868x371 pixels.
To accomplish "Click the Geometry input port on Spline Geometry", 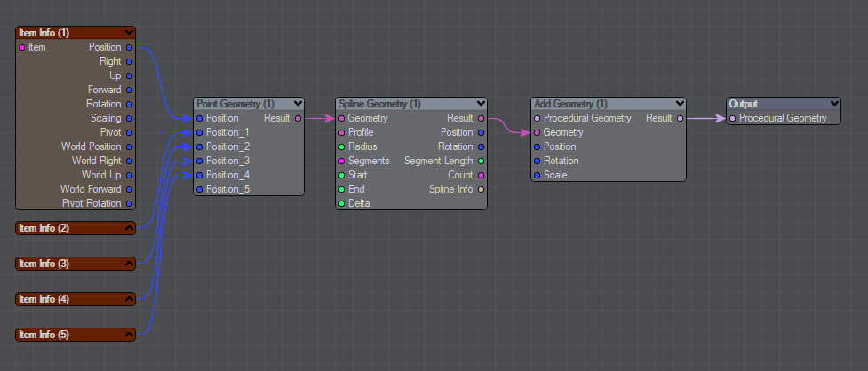I will (x=342, y=118).
